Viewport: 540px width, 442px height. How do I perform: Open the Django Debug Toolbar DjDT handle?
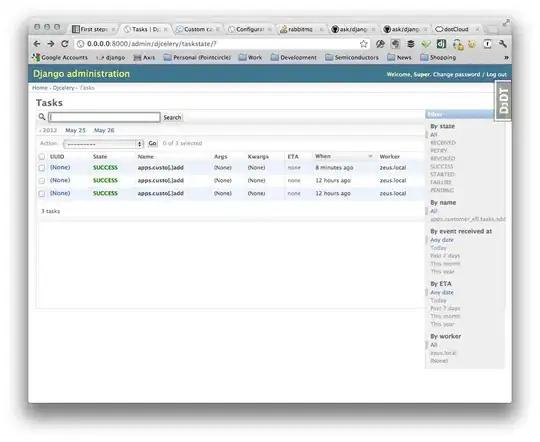pos(503,101)
